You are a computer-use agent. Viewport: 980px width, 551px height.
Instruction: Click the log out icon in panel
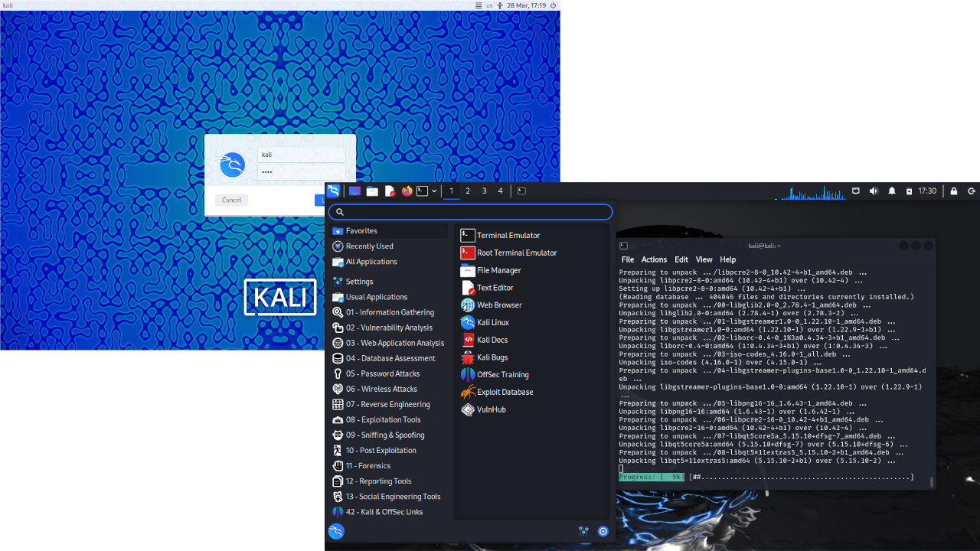[x=972, y=191]
